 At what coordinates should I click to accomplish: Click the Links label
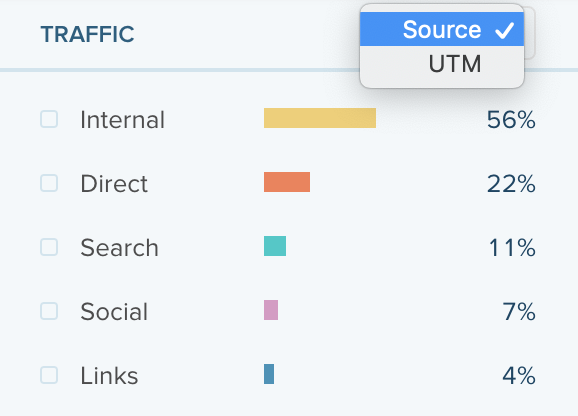109,376
